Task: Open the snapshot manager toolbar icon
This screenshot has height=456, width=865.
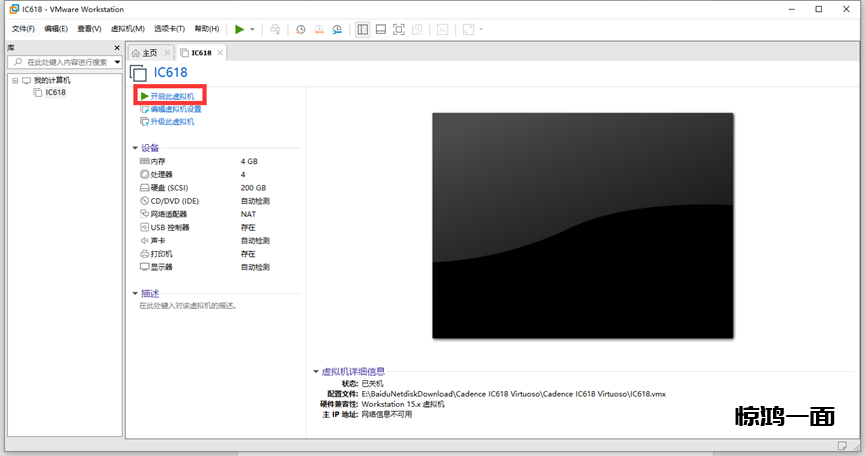Action: click(x=339, y=29)
